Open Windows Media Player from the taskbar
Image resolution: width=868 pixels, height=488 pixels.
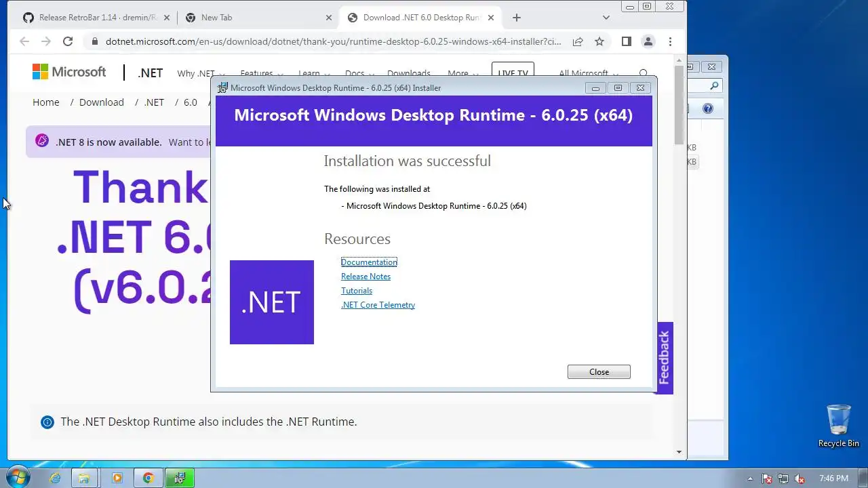pyautogui.click(x=117, y=479)
